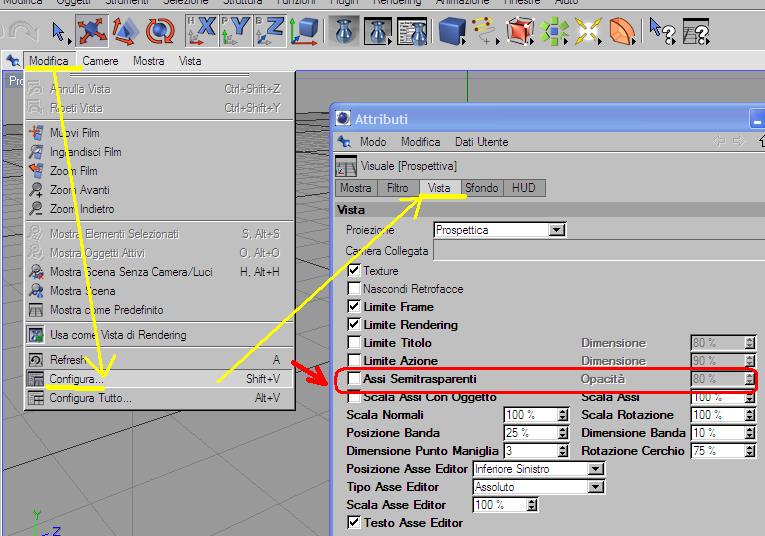Open Dati Utente menu

(x=482, y=142)
